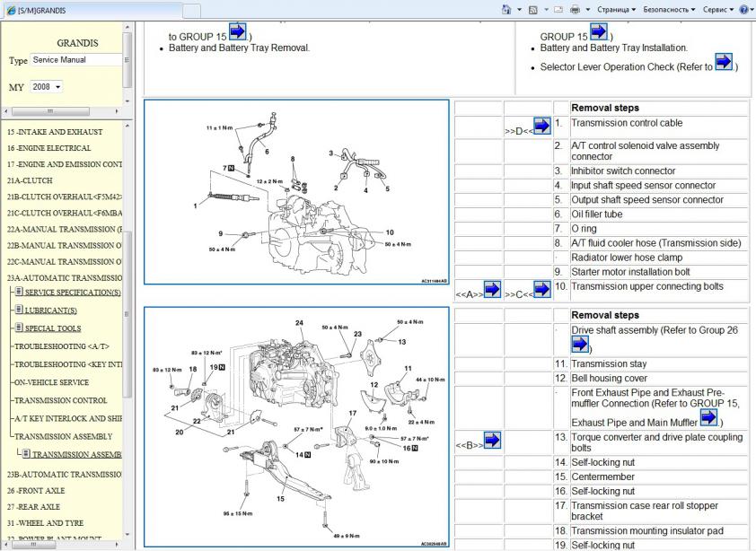Open LUBRICANT(S) link
Image resolution: width=756 pixels, height=551 pixels.
pos(50,310)
